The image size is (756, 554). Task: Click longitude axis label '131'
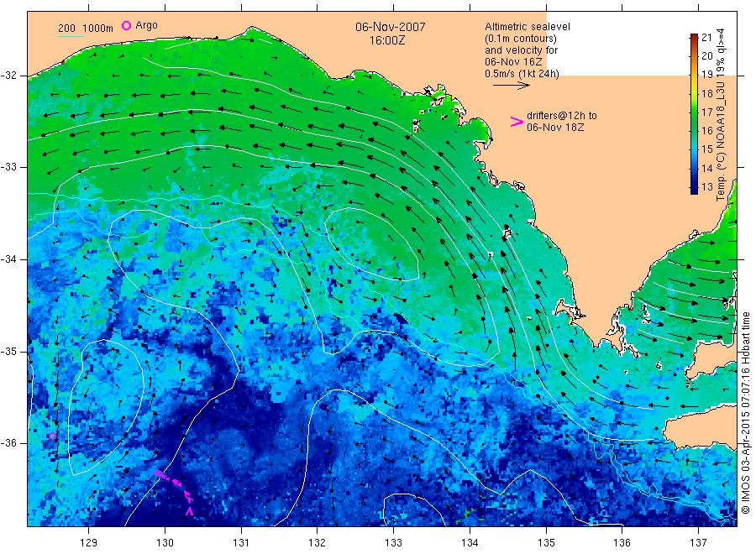point(241,543)
